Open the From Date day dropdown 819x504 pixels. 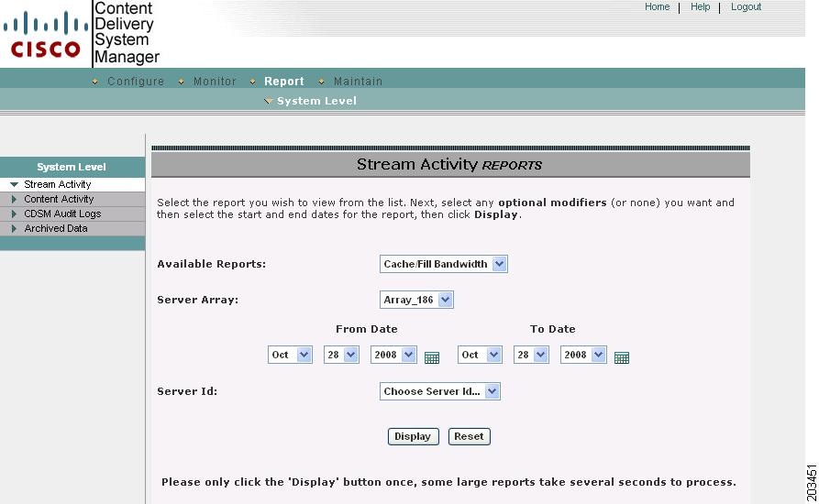[341, 355]
